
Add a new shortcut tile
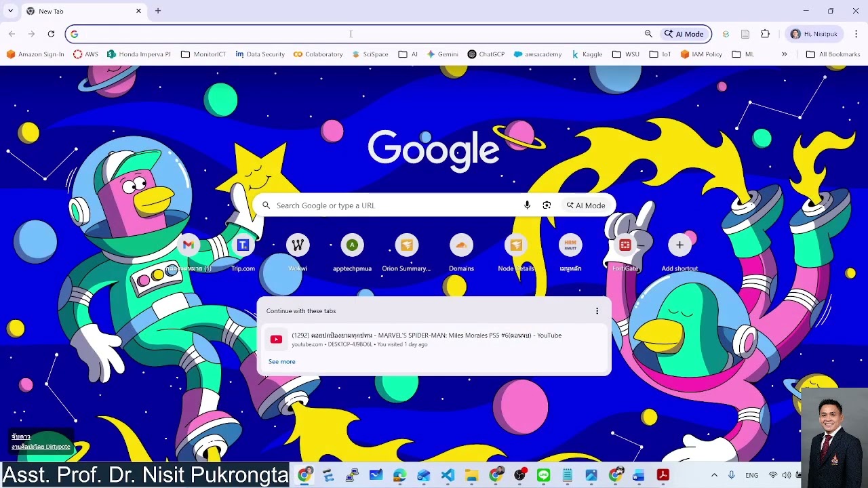coord(679,252)
